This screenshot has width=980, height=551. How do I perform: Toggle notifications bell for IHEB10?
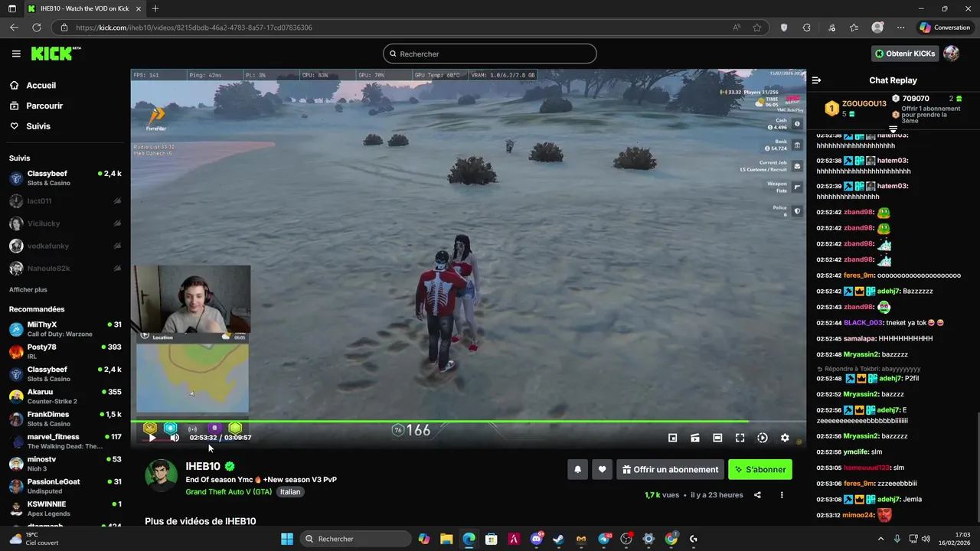click(x=578, y=469)
